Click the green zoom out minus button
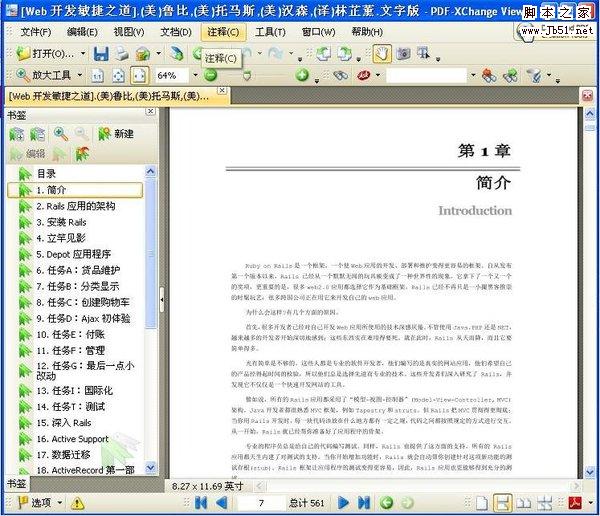The image size is (600, 516). (210, 75)
